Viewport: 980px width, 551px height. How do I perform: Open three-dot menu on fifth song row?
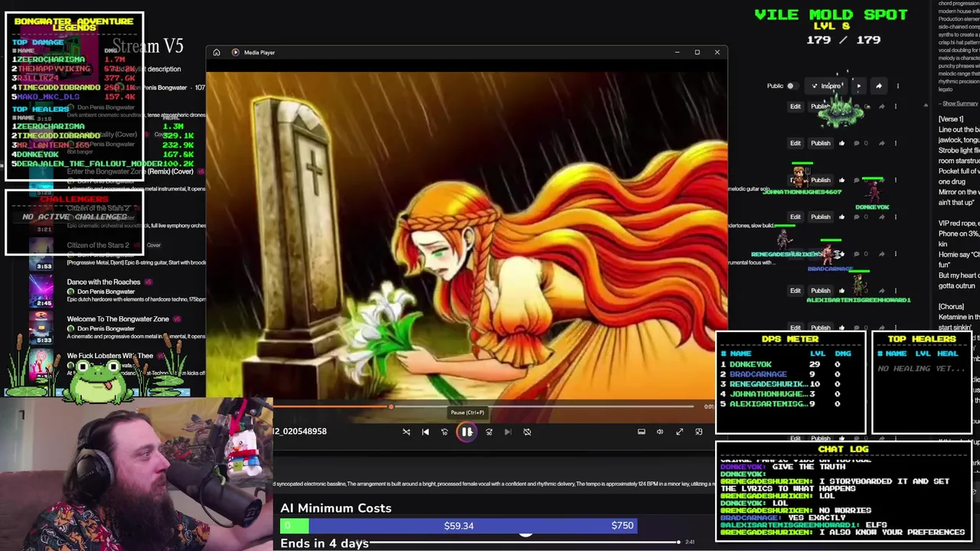point(897,253)
